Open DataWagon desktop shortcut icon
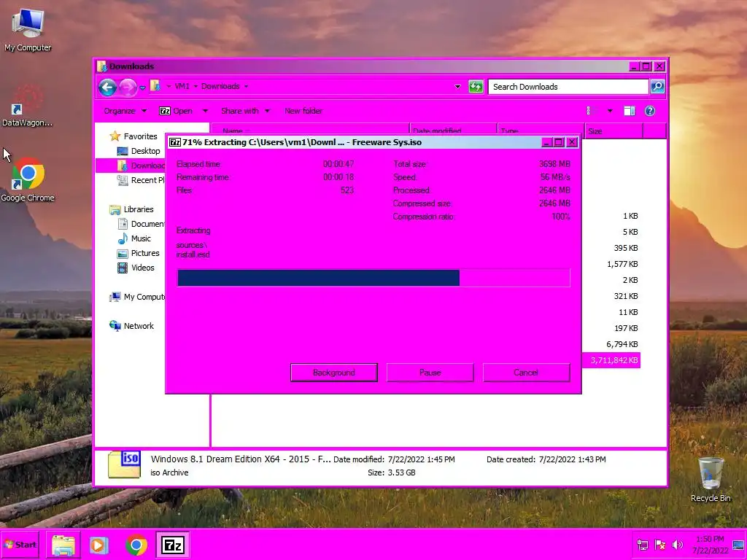This screenshot has width=747, height=560. [27, 106]
